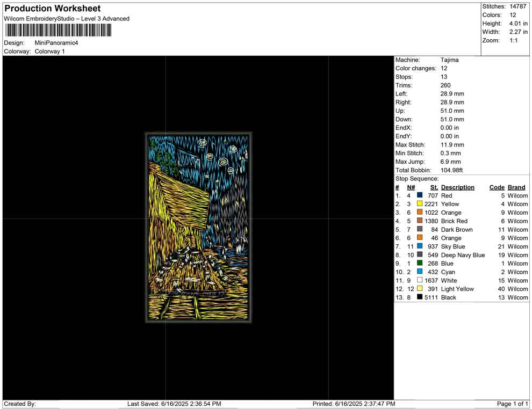Click the Tajima machine value
The image size is (532, 409).
click(x=449, y=60)
